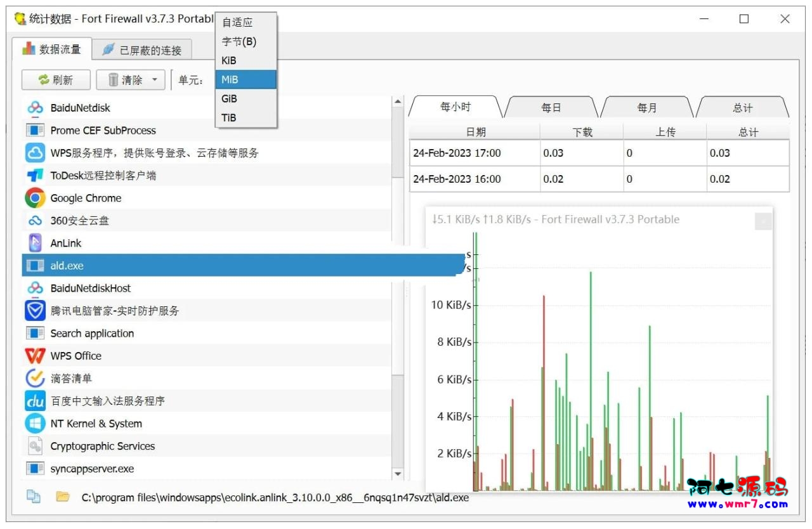Click the Google Chrome icon
The width and height of the screenshot is (812, 529).
pyautogui.click(x=35, y=198)
